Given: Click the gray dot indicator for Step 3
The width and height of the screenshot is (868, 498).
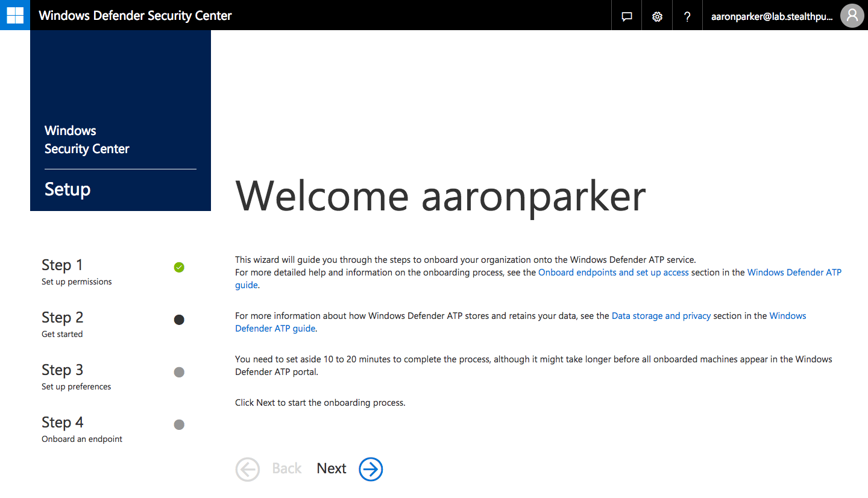Looking at the screenshot, I should tap(179, 372).
